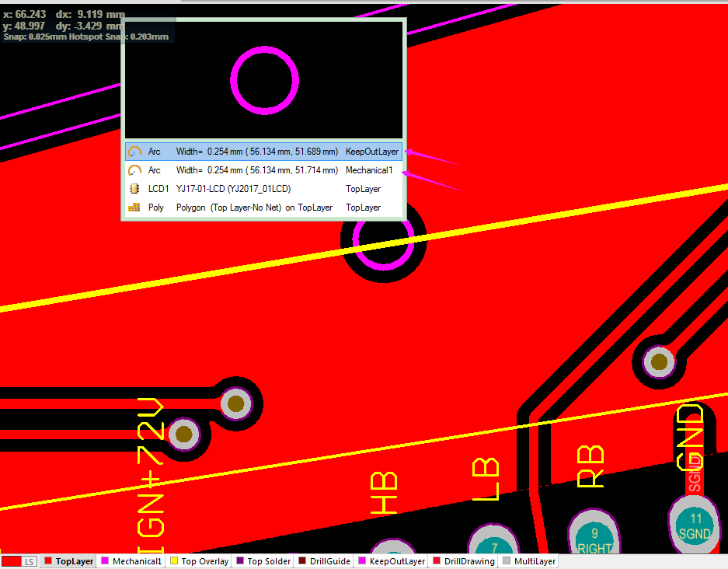
Task: Click the Poly polygon icon in popup
Action: 134,208
